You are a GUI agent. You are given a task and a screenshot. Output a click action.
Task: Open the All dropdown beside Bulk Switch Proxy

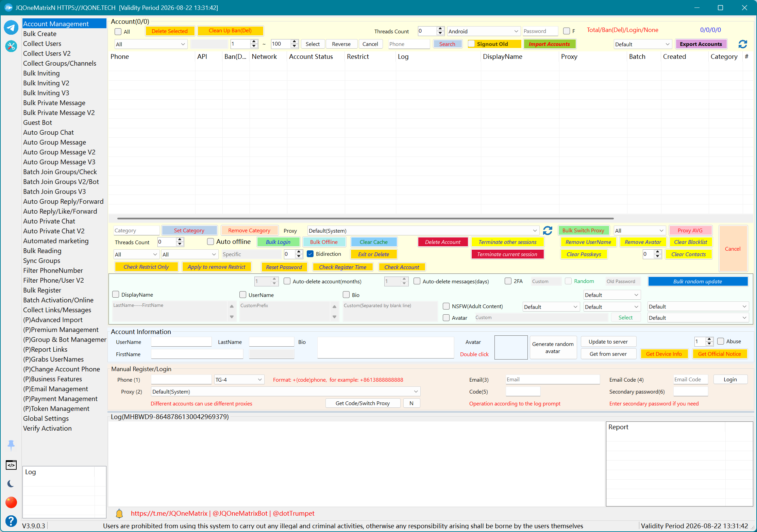tap(639, 231)
